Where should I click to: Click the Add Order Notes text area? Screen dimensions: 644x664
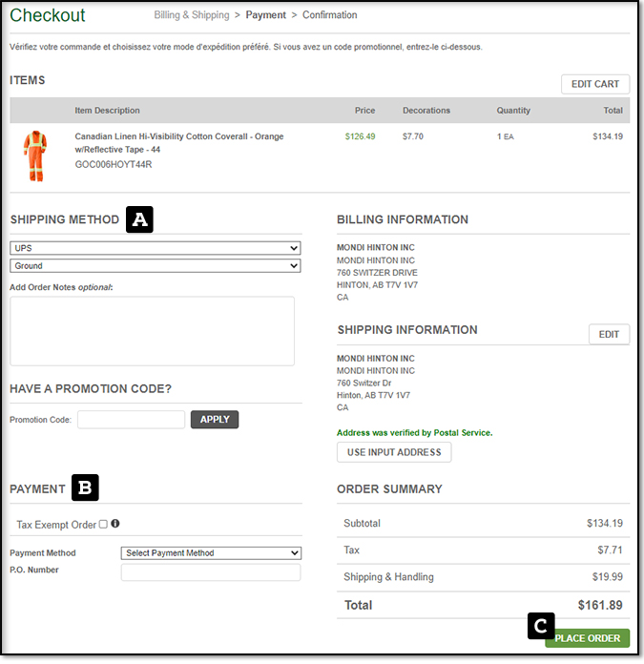(x=152, y=331)
